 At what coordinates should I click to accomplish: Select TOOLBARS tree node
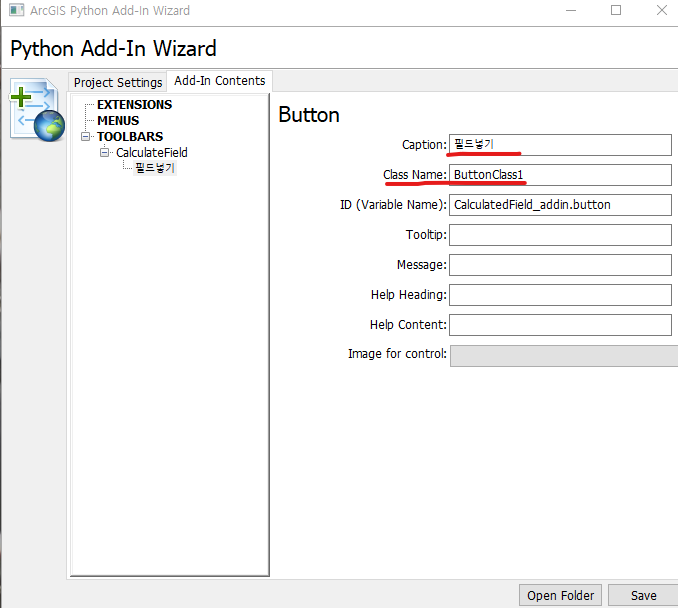pyautogui.click(x=130, y=137)
